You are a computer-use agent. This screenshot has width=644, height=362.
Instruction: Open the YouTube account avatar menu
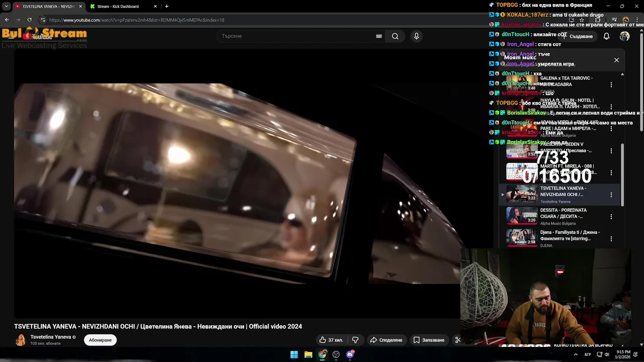click(x=624, y=36)
